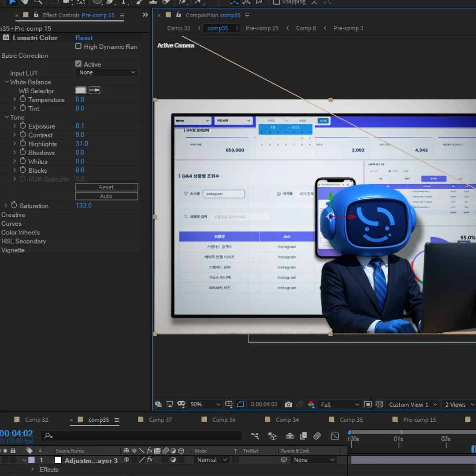Select the Clone Stamp tool
This screenshot has height=476, width=476.
152,2
